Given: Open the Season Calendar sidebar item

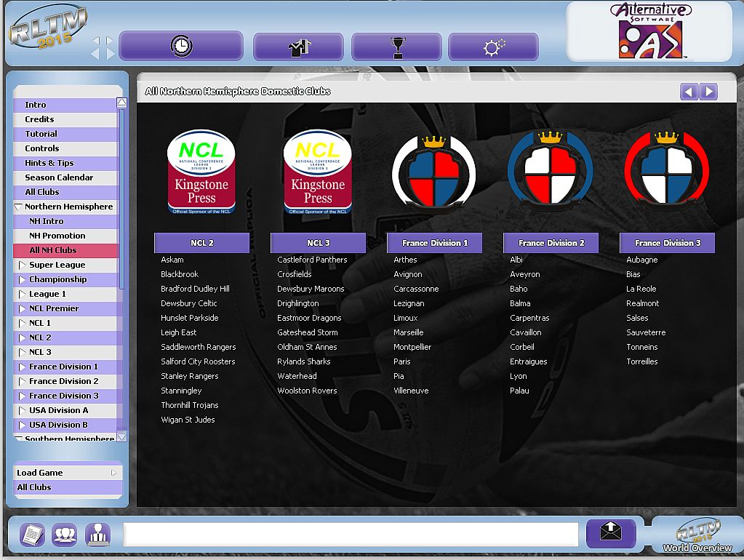Looking at the screenshot, I should [x=65, y=177].
